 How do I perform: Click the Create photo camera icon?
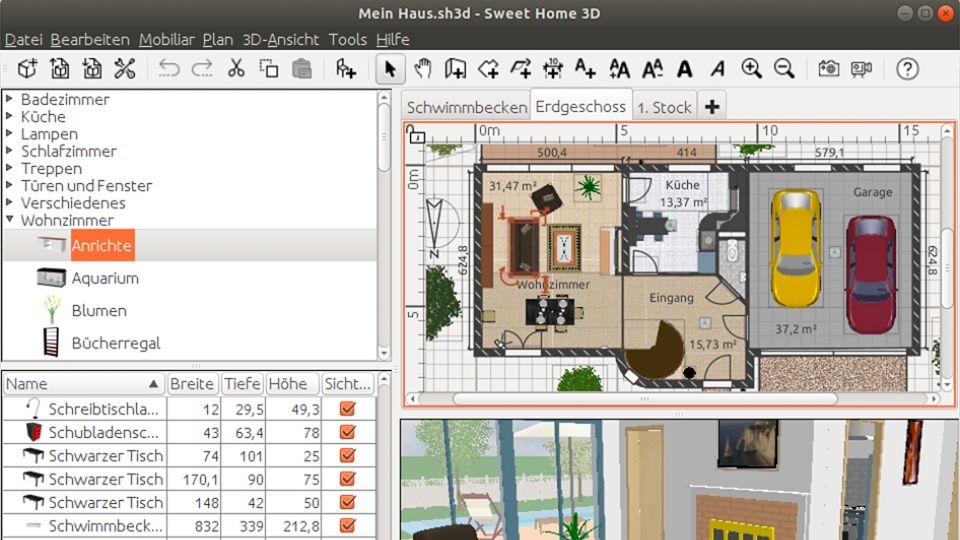(828, 69)
